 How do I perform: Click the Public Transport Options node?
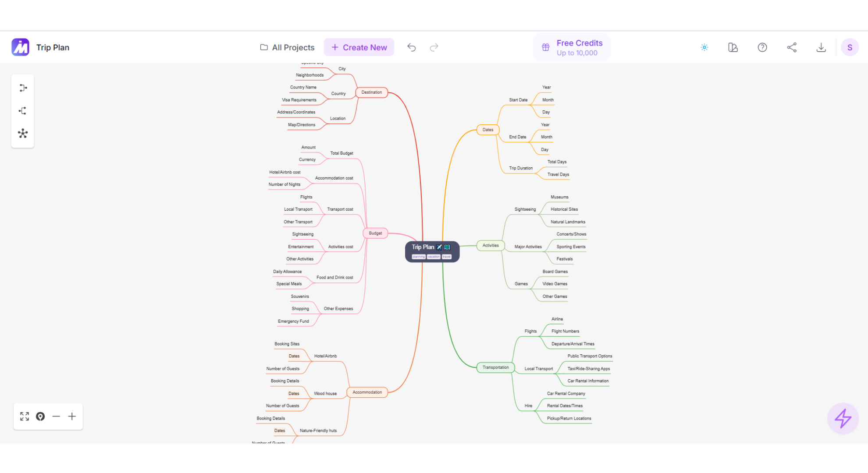tap(590, 357)
